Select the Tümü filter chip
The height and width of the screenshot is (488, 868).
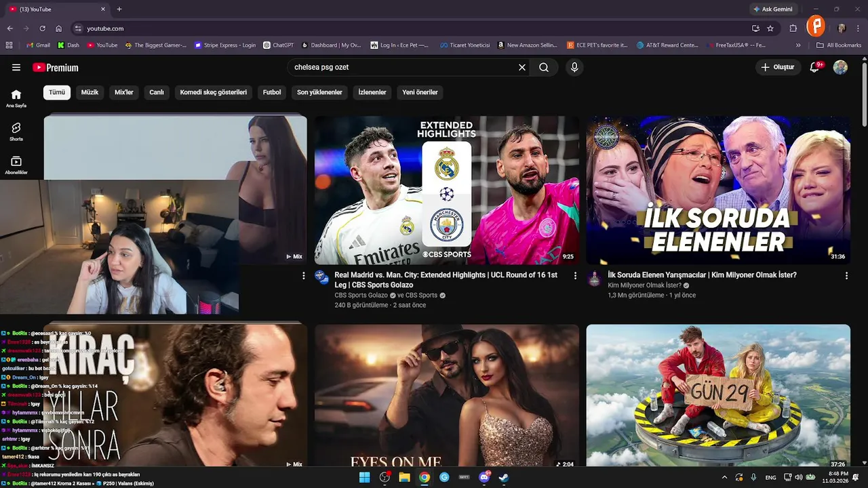pyautogui.click(x=57, y=92)
